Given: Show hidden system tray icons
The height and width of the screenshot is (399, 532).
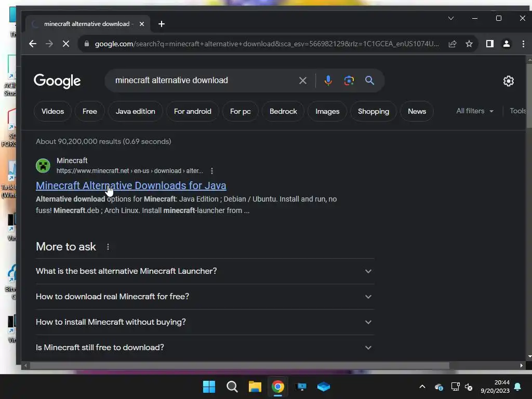Looking at the screenshot, I should point(422,387).
